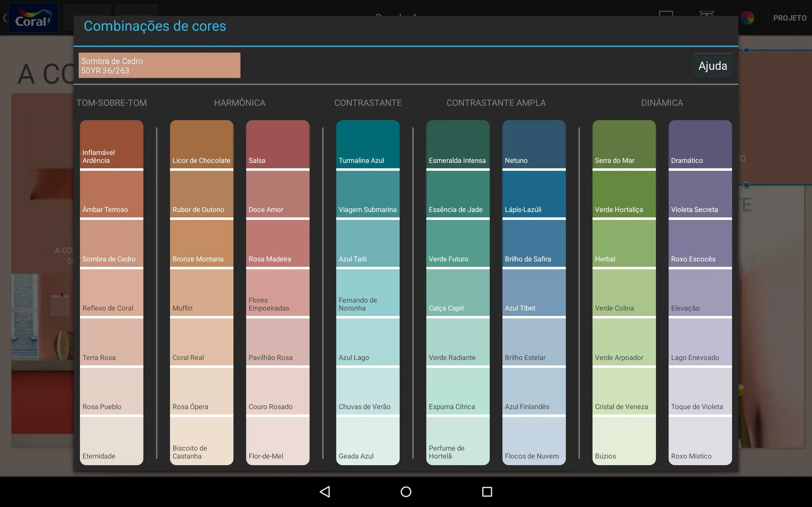Open the Android recent apps square icon
This screenshot has height=507, width=812.
tap(487, 491)
